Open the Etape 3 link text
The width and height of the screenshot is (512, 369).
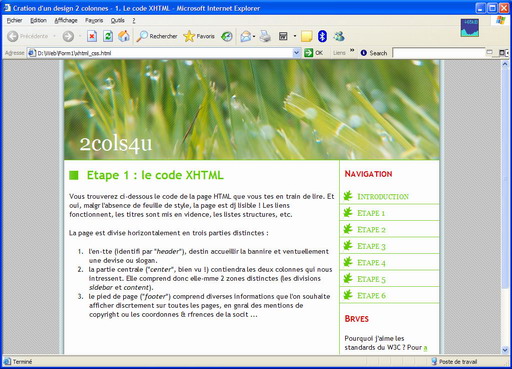(371, 246)
